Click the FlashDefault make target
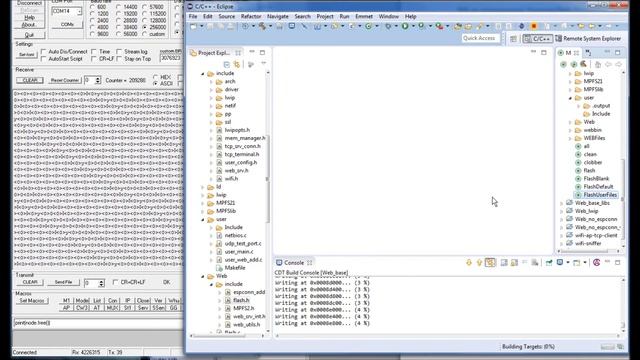 point(594,187)
